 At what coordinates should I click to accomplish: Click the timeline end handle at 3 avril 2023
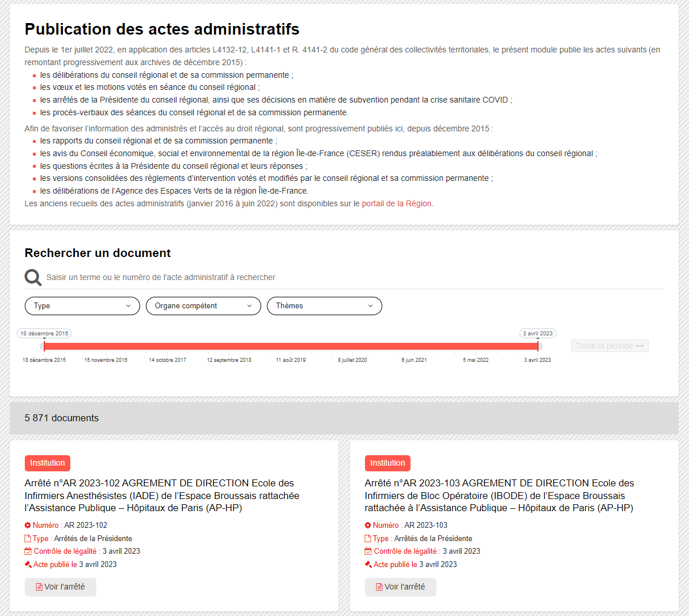(538, 346)
